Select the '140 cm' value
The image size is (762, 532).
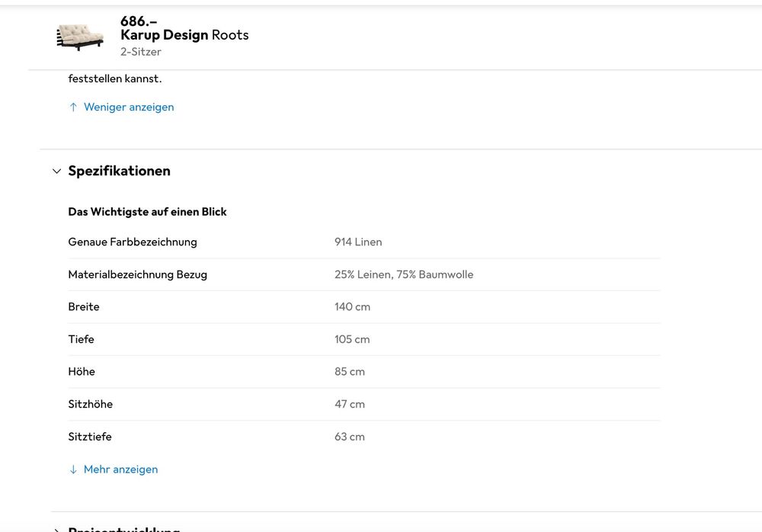pos(352,306)
